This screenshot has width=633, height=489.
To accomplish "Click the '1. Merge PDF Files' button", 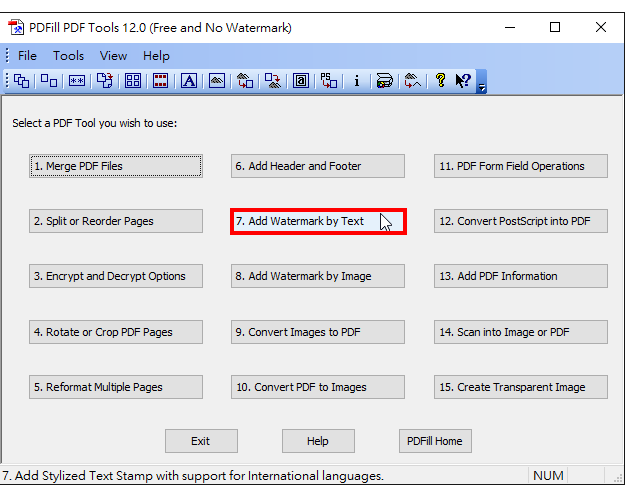I will 116,166.
